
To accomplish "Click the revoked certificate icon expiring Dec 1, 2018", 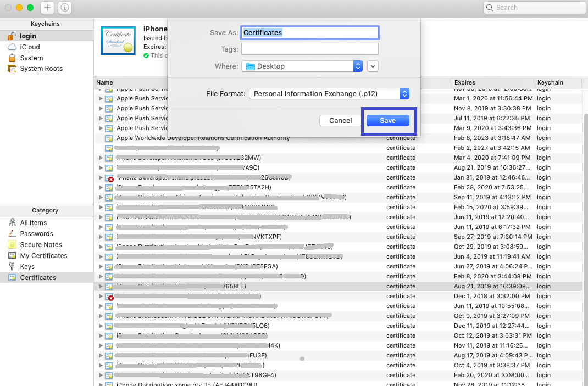I will pos(109,297).
